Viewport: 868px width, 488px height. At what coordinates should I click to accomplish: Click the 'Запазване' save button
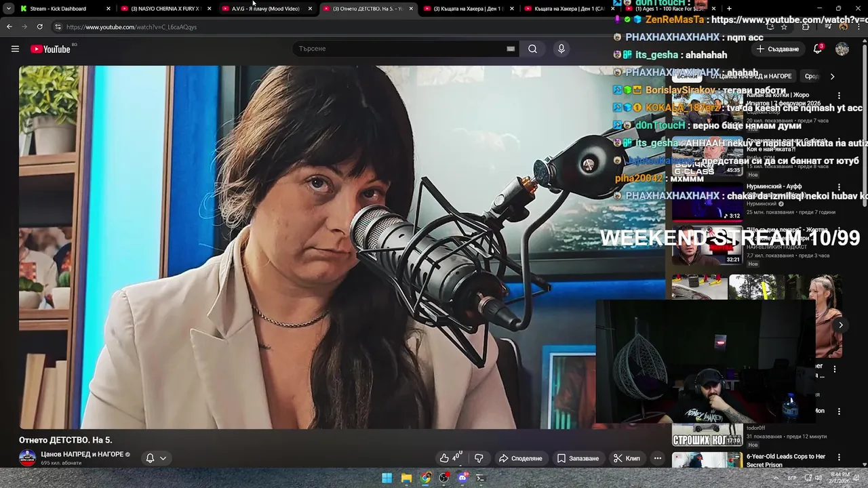578,458
